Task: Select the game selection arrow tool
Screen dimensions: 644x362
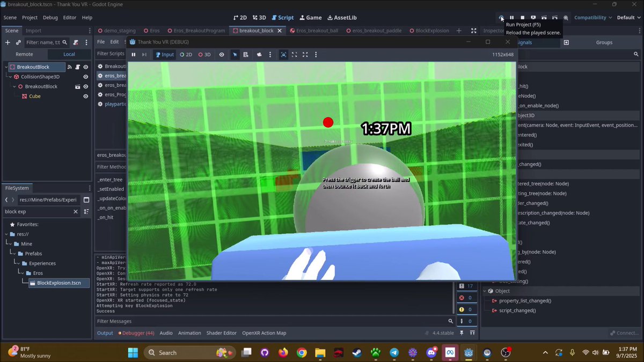Action: pyautogui.click(x=236, y=54)
